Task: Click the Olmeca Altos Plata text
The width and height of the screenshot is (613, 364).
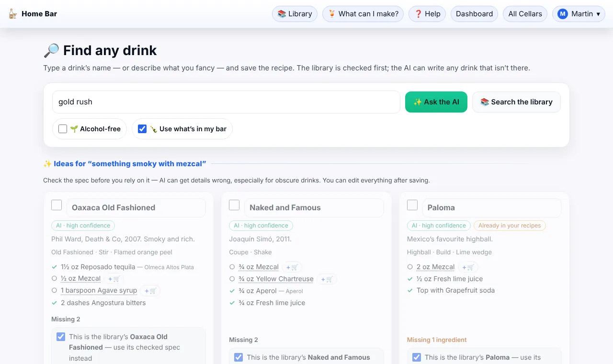Action: pos(169,267)
